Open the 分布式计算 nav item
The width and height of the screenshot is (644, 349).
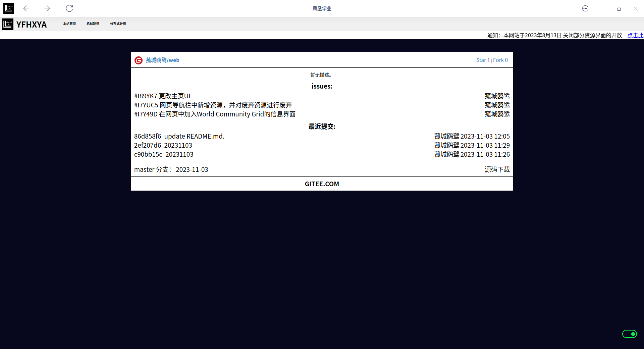(x=118, y=24)
